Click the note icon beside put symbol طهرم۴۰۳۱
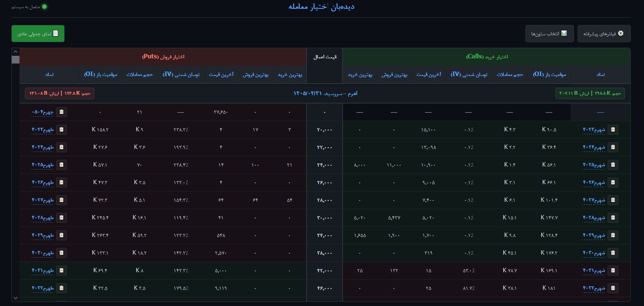 pyautogui.click(x=61, y=270)
